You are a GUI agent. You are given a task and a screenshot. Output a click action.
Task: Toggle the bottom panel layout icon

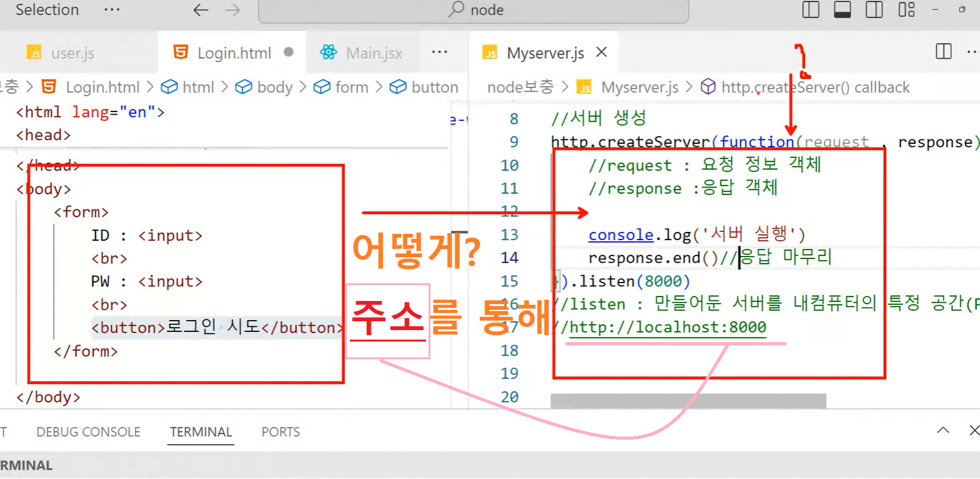[842, 10]
